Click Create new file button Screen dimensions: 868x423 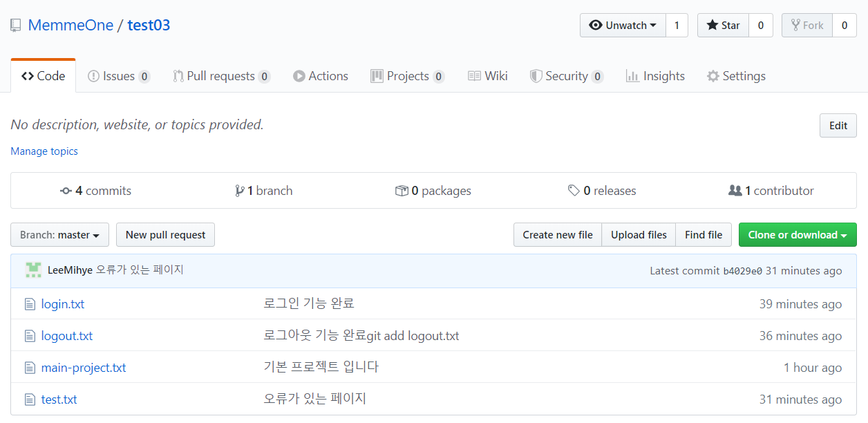pos(558,235)
